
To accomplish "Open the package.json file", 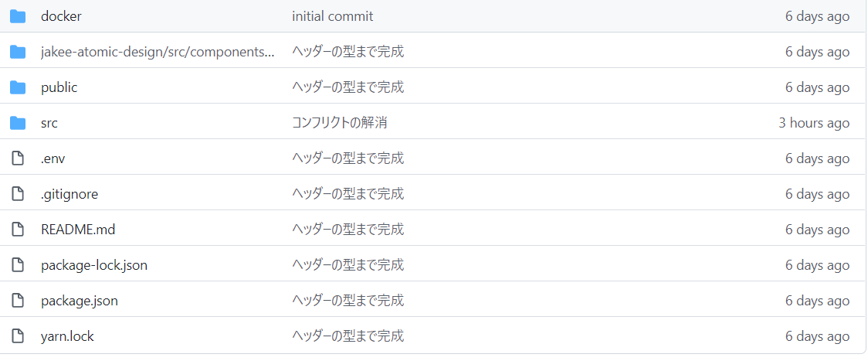I will [x=80, y=301].
